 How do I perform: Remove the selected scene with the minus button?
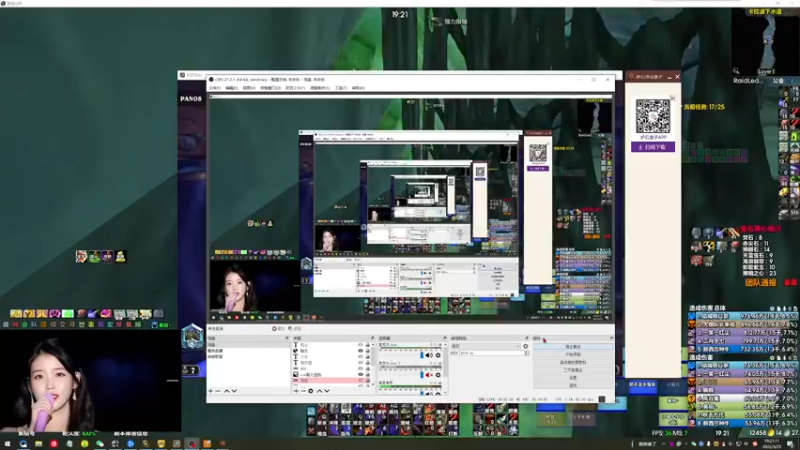pos(218,391)
